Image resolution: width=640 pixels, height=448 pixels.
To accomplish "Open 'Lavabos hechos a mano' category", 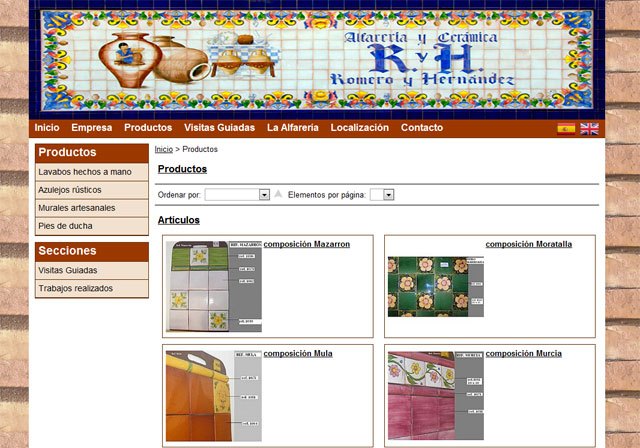I will (x=85, y=172).
